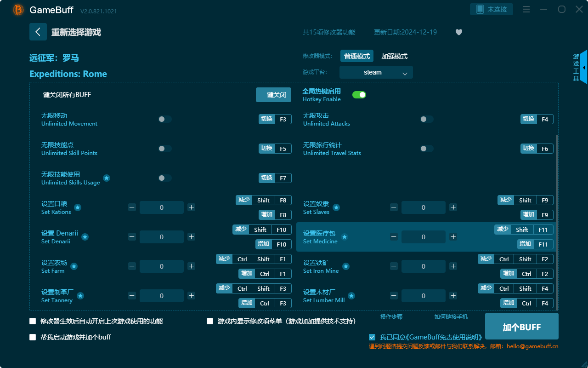Click star icon next to Set Rations
The image size is (588, 368).
coord(78,207)
